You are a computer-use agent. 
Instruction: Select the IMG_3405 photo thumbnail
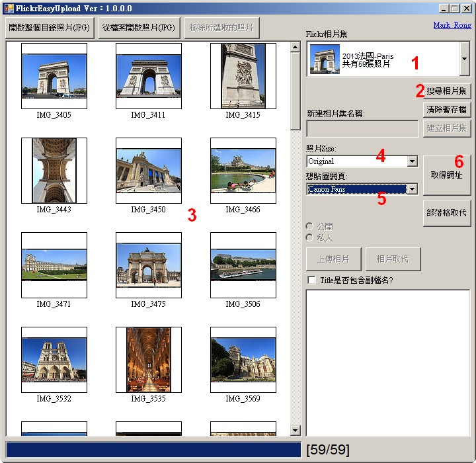click(54, 76)
